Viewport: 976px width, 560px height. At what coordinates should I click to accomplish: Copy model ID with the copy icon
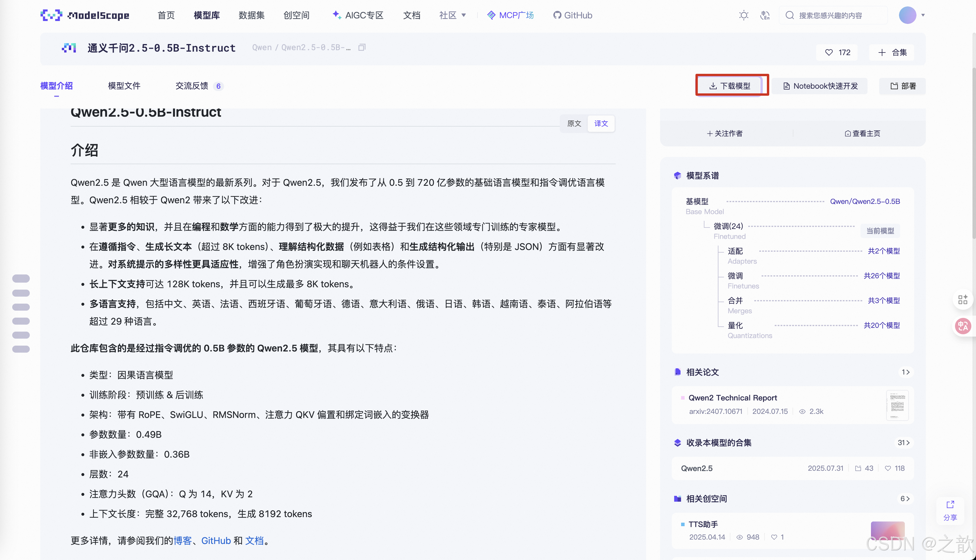tap(361, 47)
